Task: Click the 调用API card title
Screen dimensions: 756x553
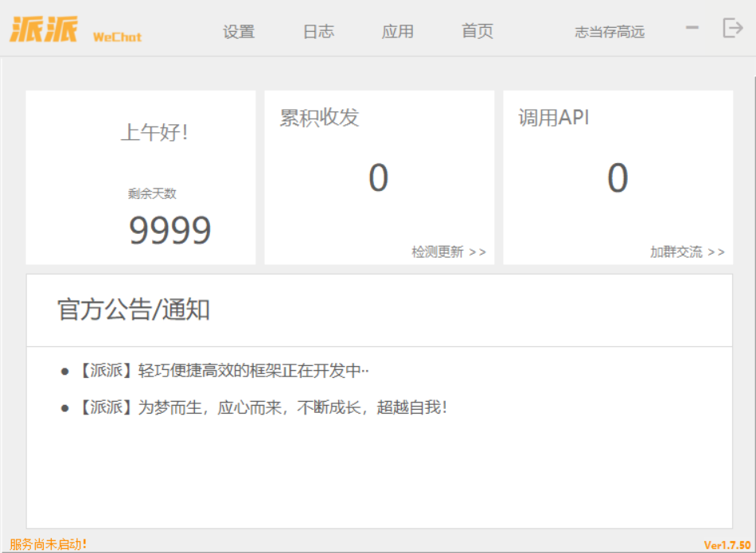Action: 554,118
